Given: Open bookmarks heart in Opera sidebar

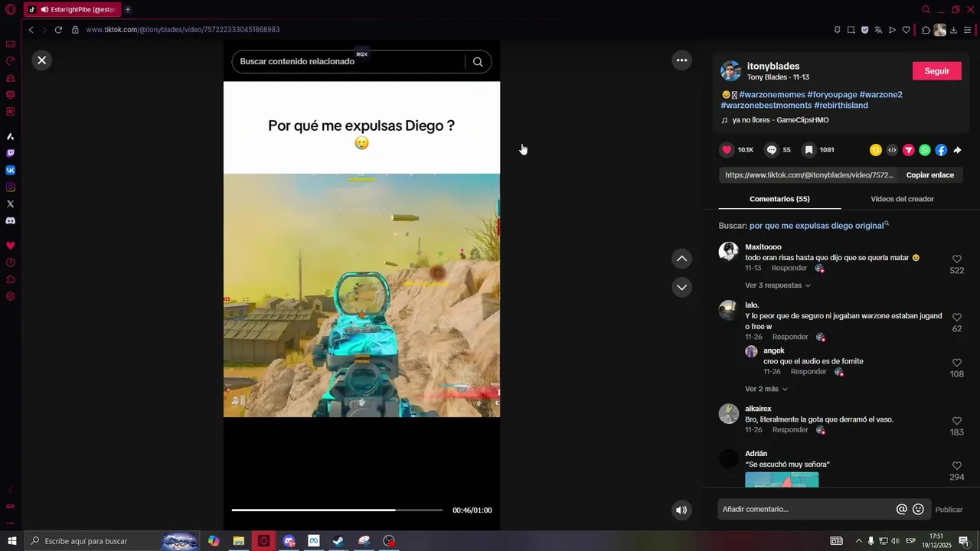Looking at the screenshot, I should click(11, 246).
